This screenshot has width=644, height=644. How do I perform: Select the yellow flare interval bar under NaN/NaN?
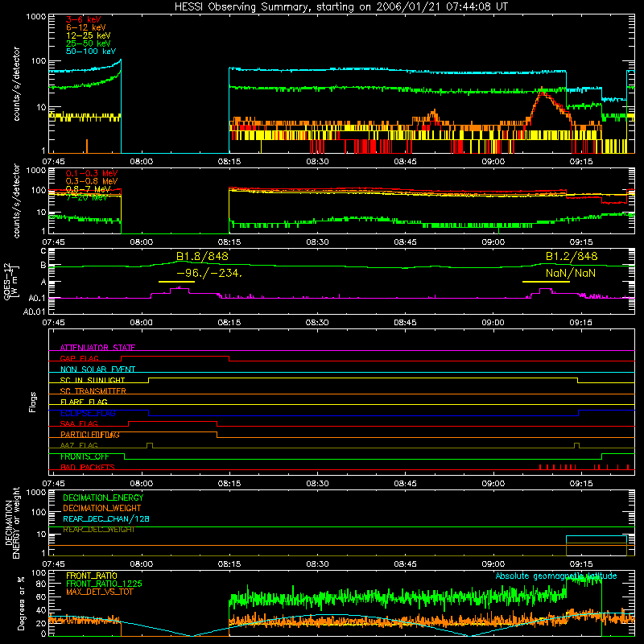(x=546, y=282)
